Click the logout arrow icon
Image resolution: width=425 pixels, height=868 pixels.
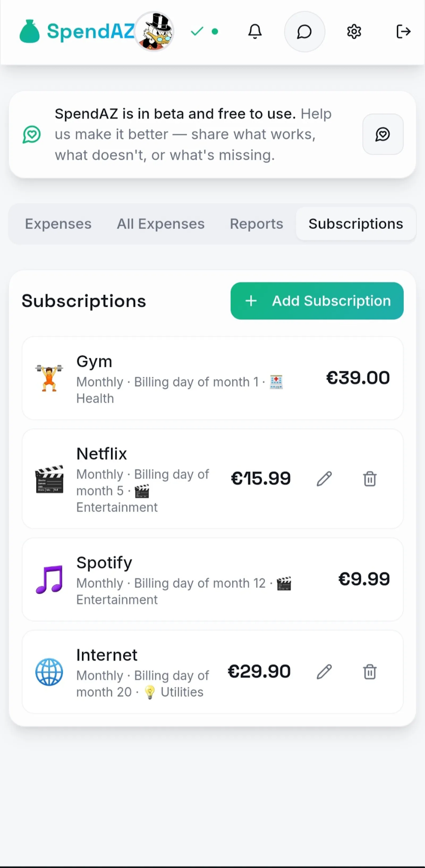403,32
